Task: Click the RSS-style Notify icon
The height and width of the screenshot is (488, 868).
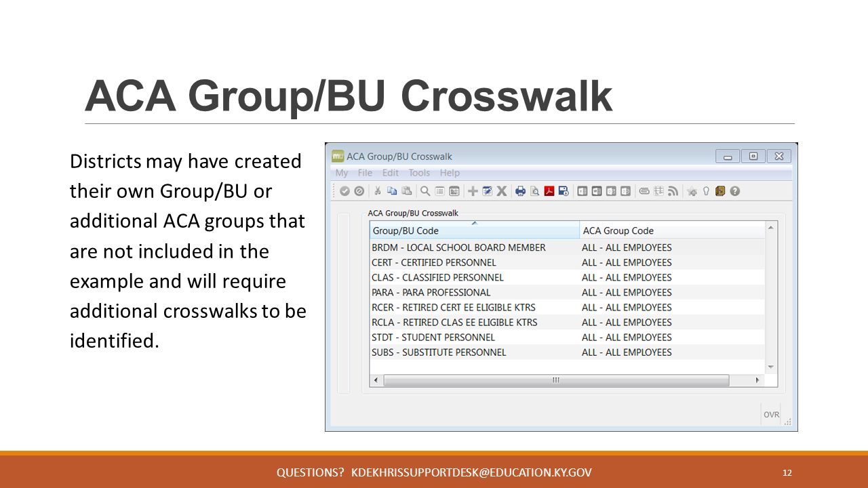Action: pos(673,191)
